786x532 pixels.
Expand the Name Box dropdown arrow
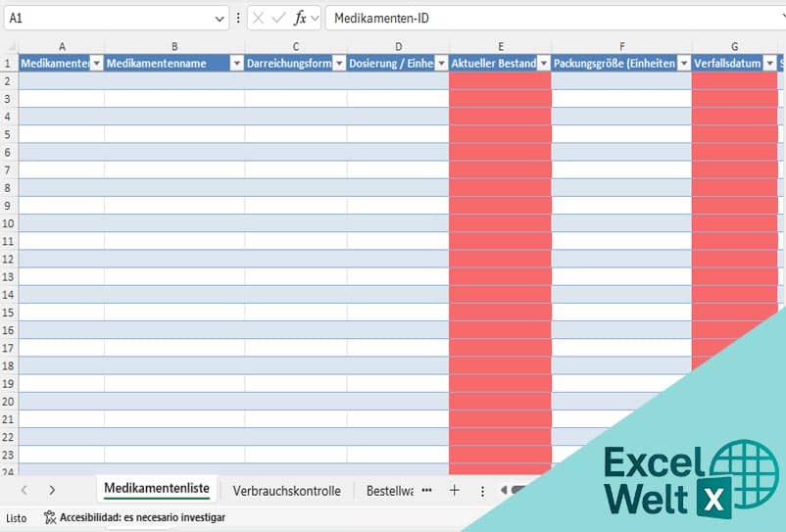[220, 19]
